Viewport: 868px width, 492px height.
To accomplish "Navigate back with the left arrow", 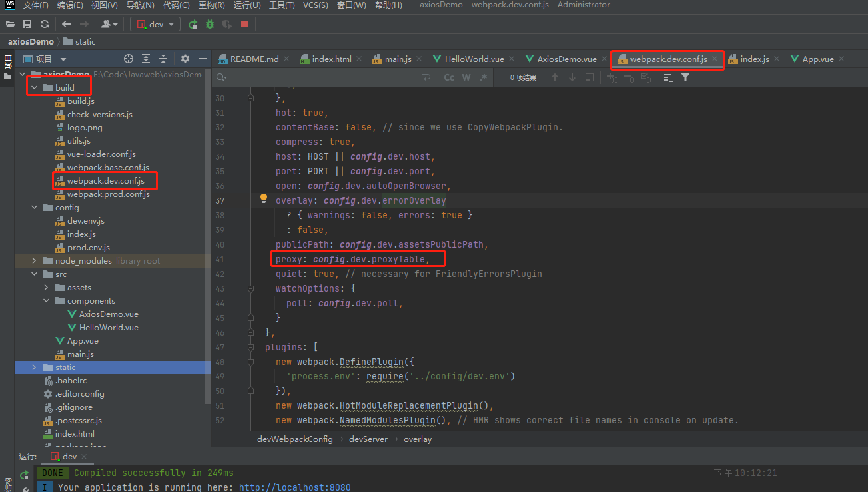I will click(67, 24).
